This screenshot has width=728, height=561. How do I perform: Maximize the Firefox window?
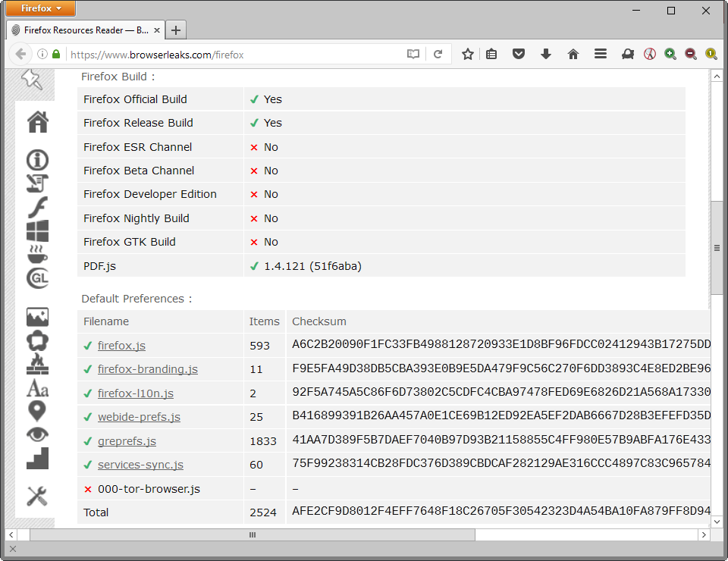(671, 10)
